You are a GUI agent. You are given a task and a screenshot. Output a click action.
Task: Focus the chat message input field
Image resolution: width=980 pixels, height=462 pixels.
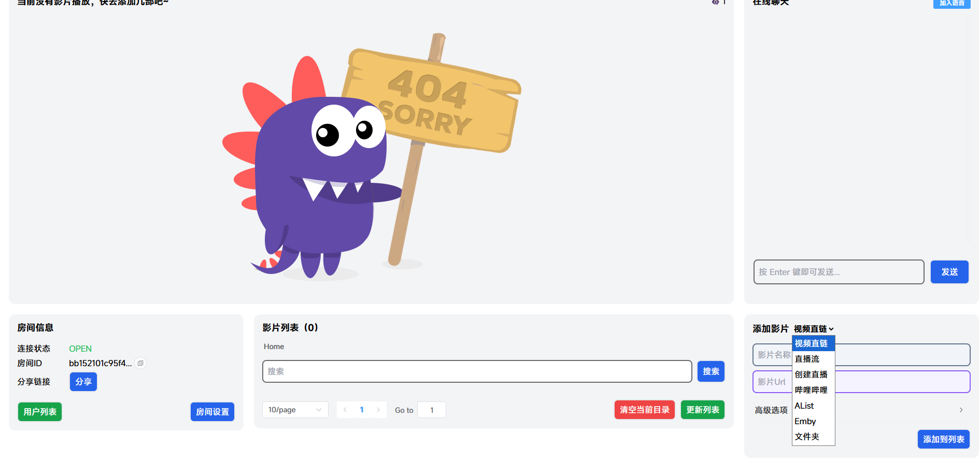click(x=838, y=272)
